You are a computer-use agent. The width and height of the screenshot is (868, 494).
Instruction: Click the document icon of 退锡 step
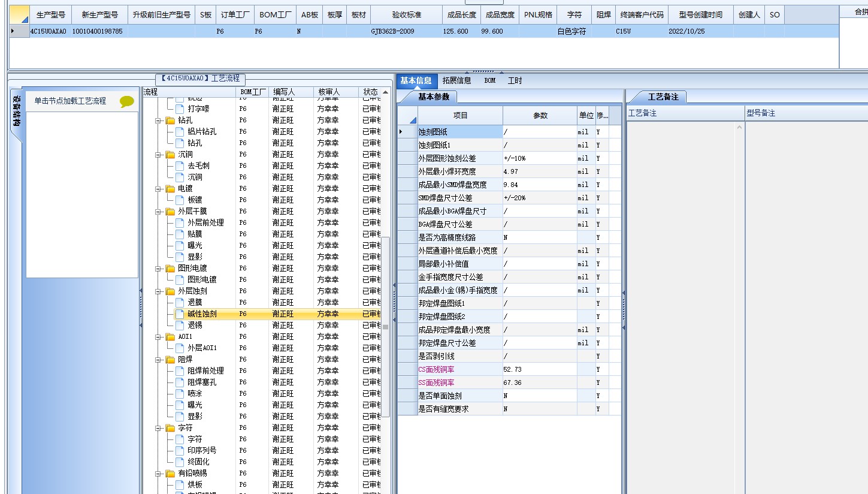pyautogui.click(x=180, y=325)
